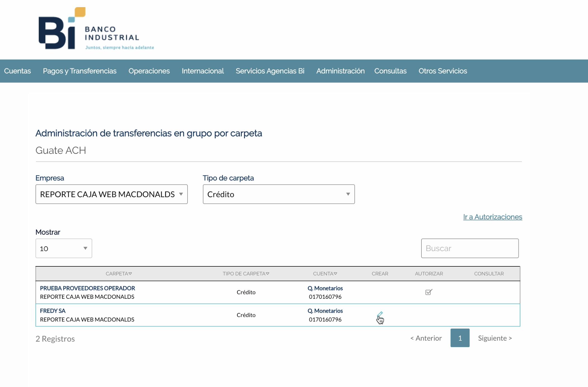Click into the Buscar search field
This screenshot has width=588, height=387.
coord(470,248)
